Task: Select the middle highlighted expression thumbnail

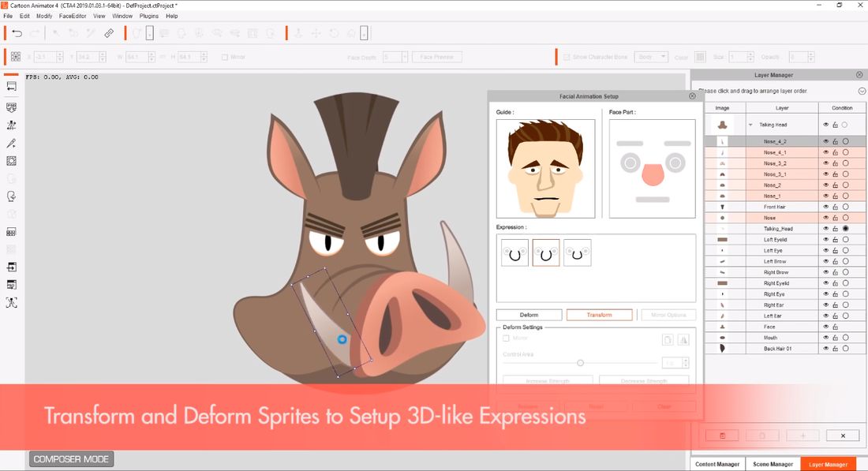Action: (x=546, y=253)
